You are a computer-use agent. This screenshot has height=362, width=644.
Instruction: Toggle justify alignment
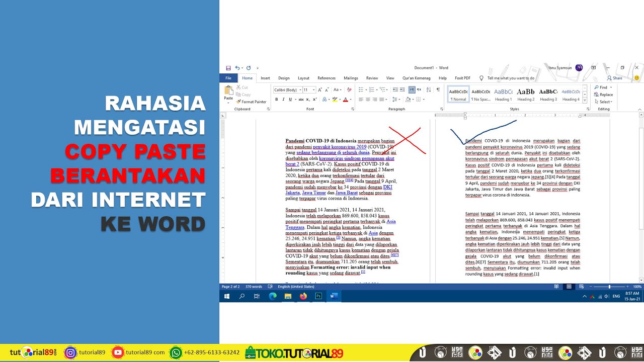click(x=381, y=100)
